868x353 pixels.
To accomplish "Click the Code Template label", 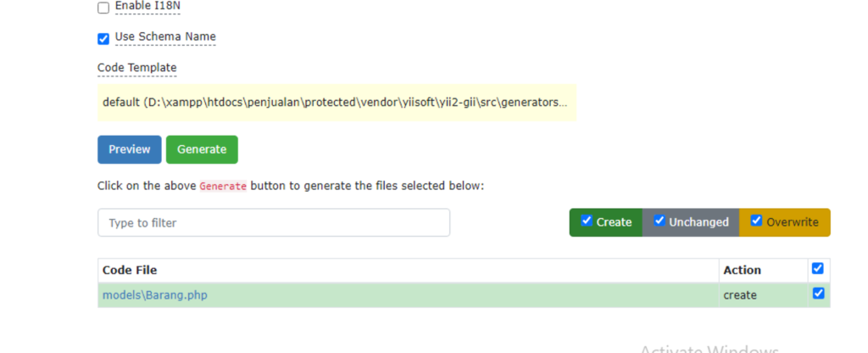I will 137,68.
